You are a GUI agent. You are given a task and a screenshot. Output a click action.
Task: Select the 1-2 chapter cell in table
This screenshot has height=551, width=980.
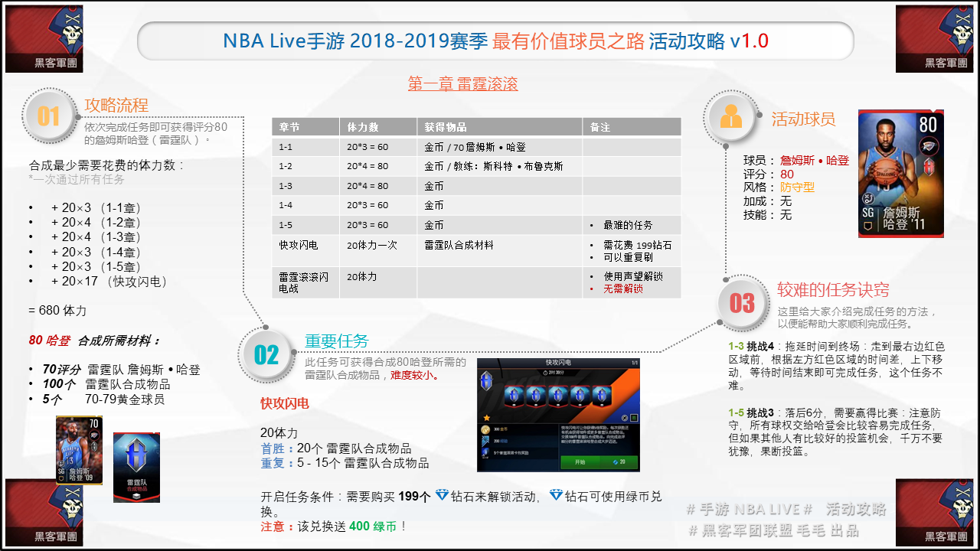pyautogui.click(x=305, y=166)
